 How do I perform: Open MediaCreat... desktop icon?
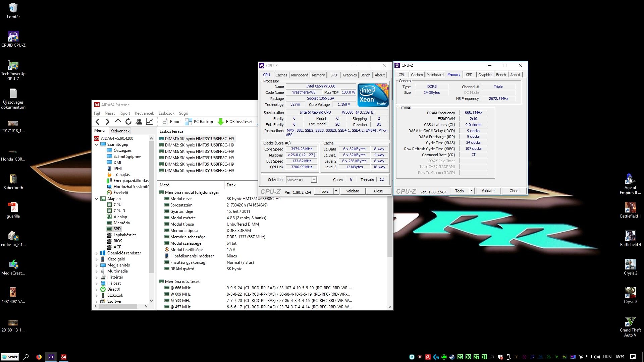pos(13,267)
